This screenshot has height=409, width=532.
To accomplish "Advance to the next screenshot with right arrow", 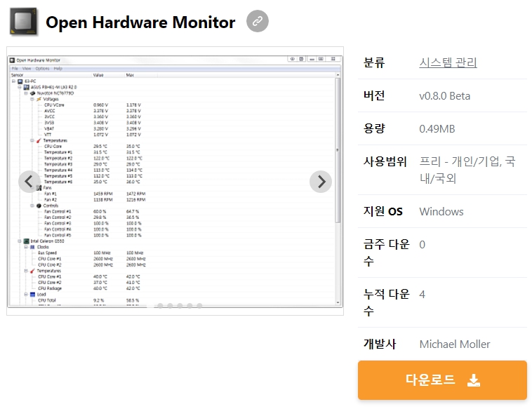I will pyautogui.click(x=320, y=182).
